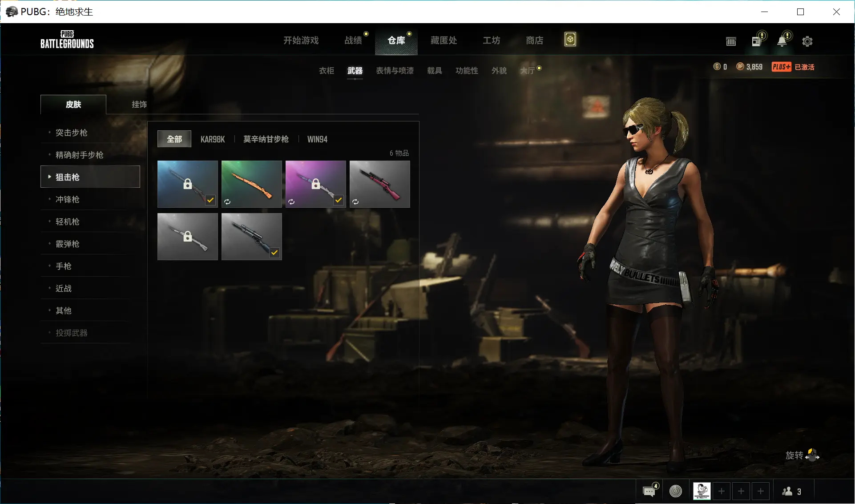Click the lock icon on the silver rifle skin
Screen dimensions: 855x504
tap(188, 236)
